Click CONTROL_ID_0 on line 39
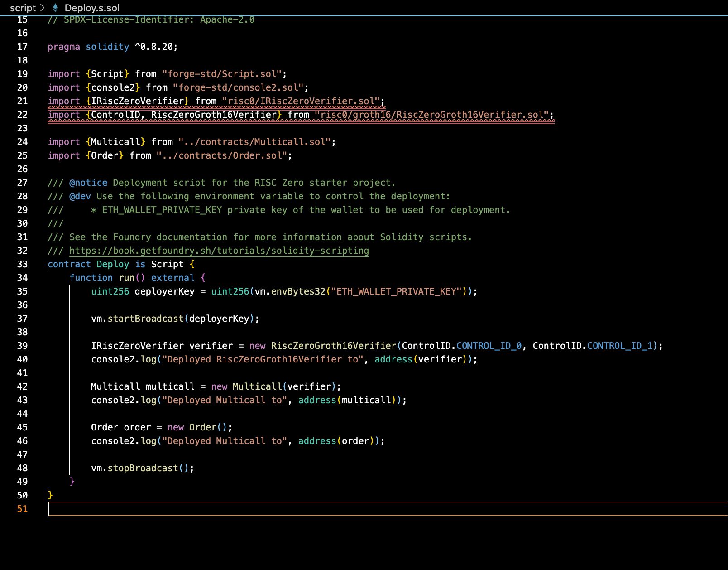 [489, 346]
